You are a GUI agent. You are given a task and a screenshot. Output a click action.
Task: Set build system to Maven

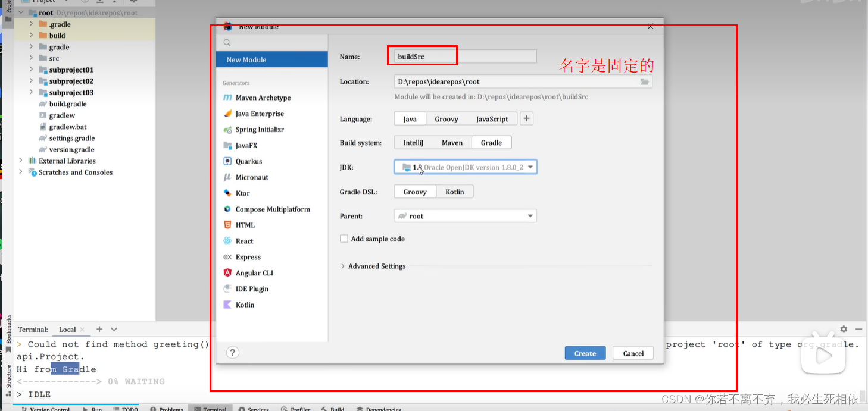(452, 143)
